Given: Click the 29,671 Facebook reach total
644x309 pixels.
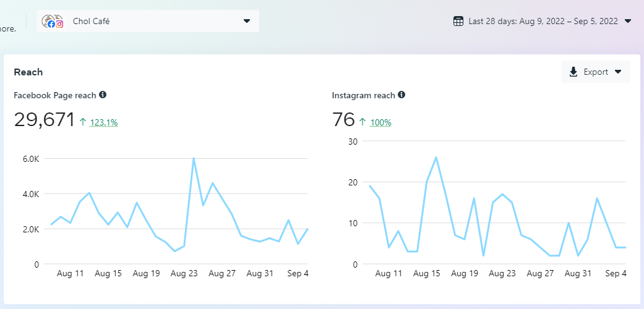Looking at the screenshot, I should 44,120.
